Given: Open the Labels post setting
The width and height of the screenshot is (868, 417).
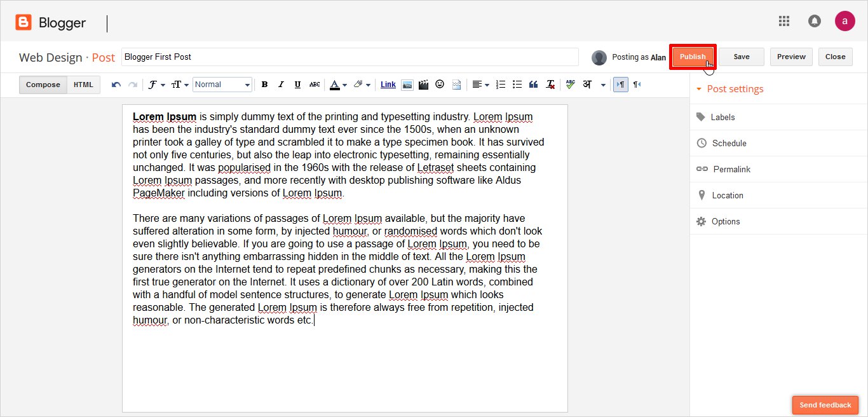Looking at the screenshot, I should coord(722,117).
